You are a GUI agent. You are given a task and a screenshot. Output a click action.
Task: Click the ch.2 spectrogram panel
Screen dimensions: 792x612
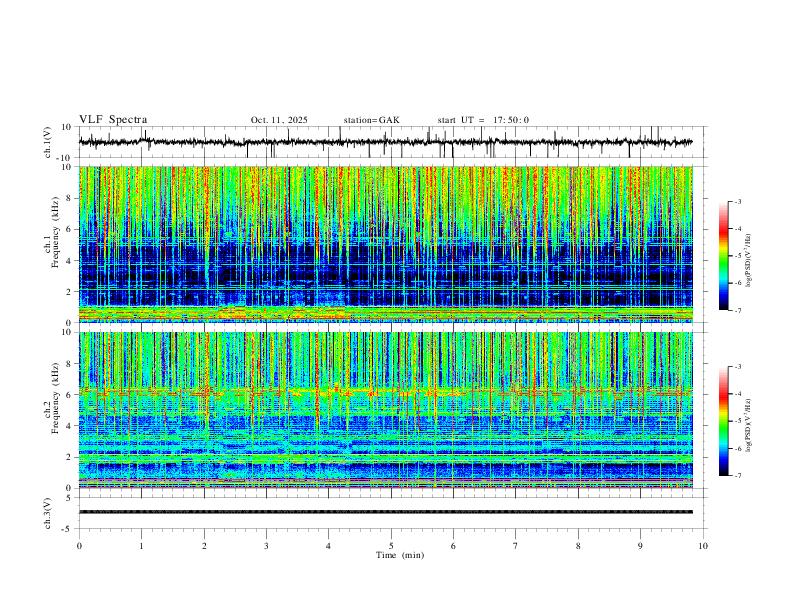pyautogui.click(x=386, y=410)
